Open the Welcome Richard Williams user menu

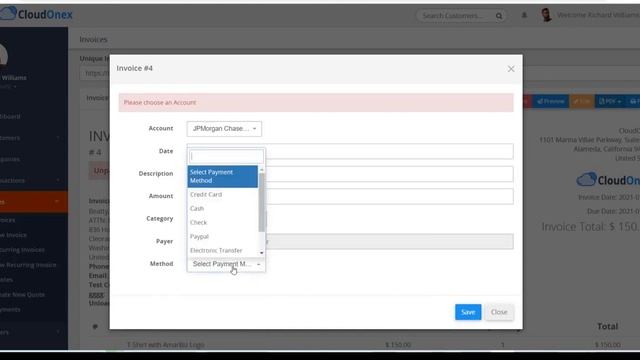(598, 15)
